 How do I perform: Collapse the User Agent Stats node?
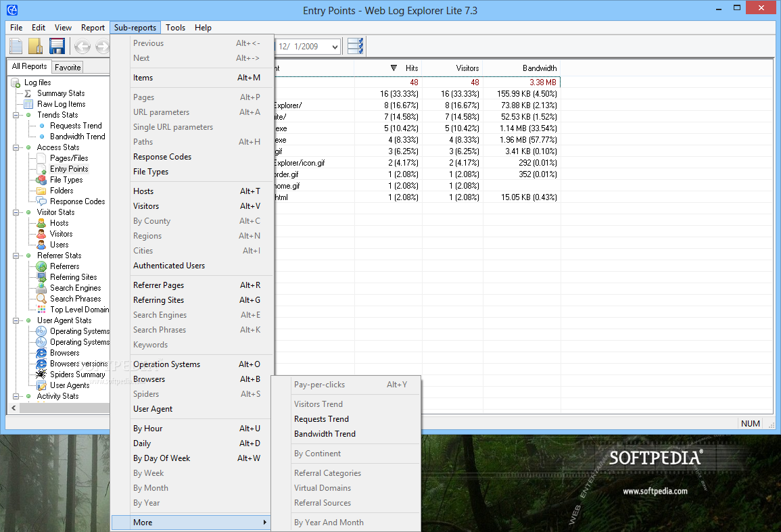(16, 321)
